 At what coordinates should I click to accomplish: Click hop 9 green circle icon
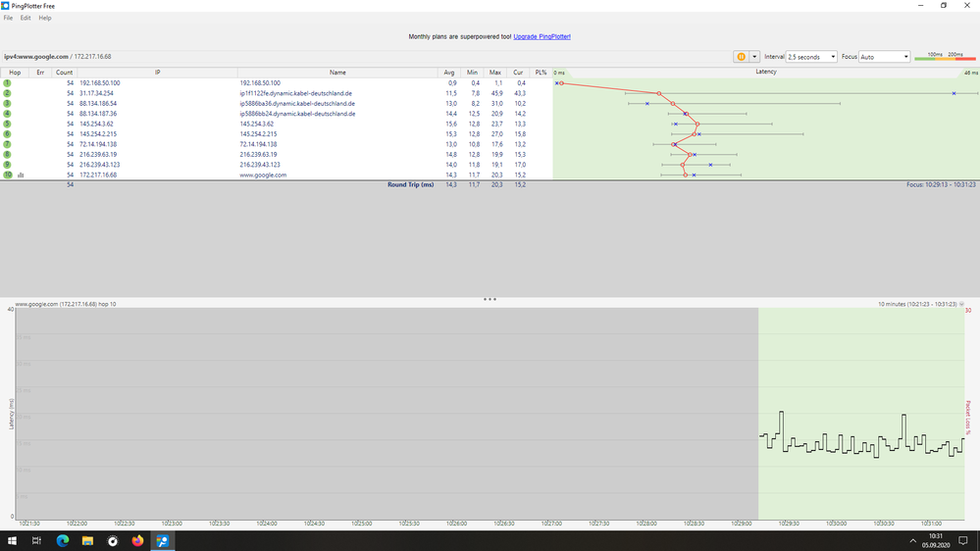[x=8, y=165]
